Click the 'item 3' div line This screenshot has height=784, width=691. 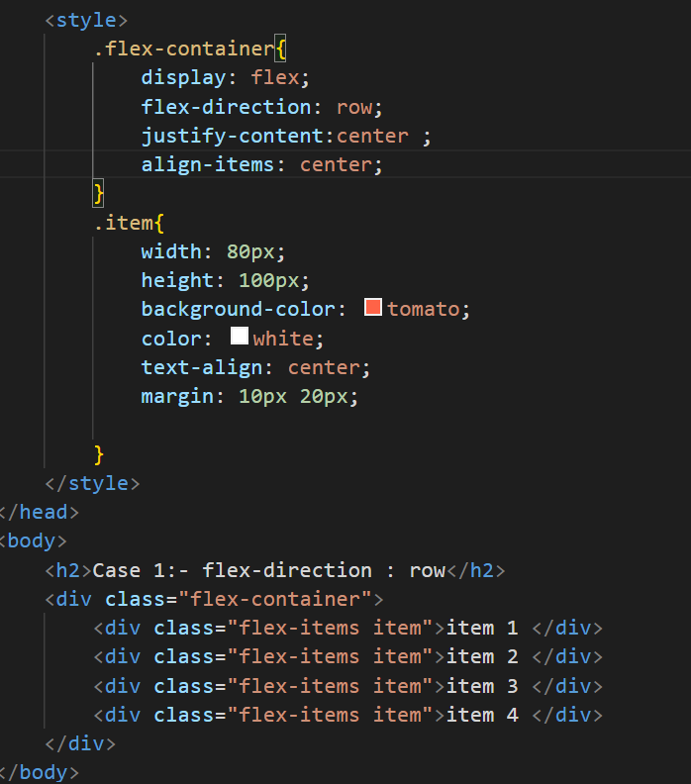[348, 687]
